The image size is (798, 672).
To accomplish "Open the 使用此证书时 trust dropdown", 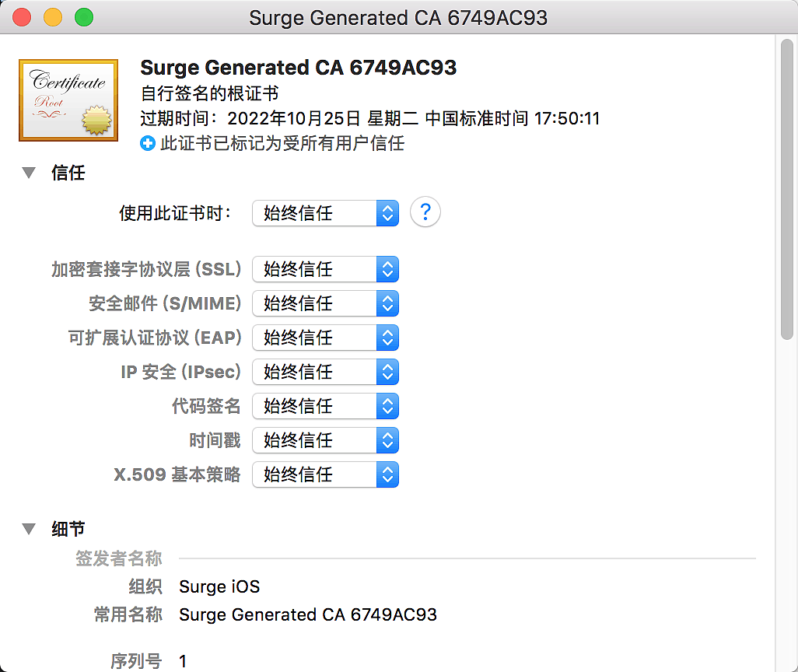I will pos(325,213).
